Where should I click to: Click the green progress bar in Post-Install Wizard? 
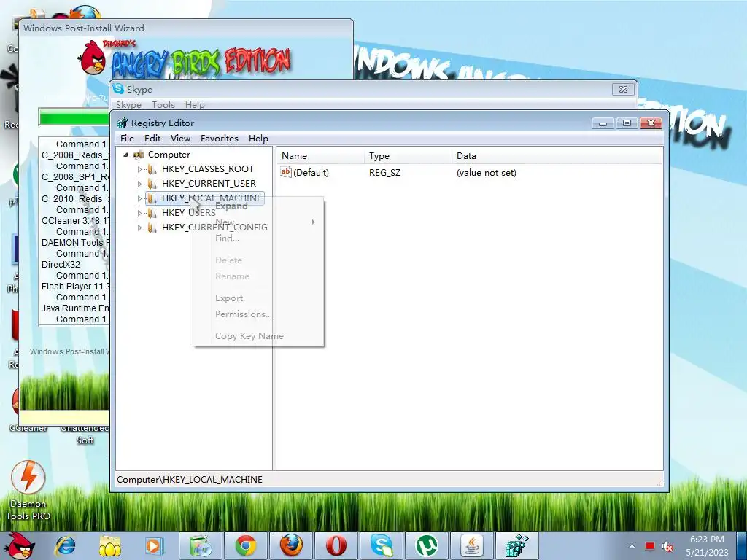(x=74, y=117)
